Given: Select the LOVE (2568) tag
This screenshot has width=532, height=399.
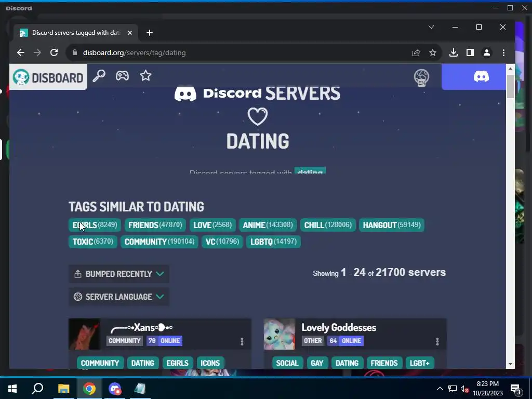Looking at the screenshot, I should 212,225.
